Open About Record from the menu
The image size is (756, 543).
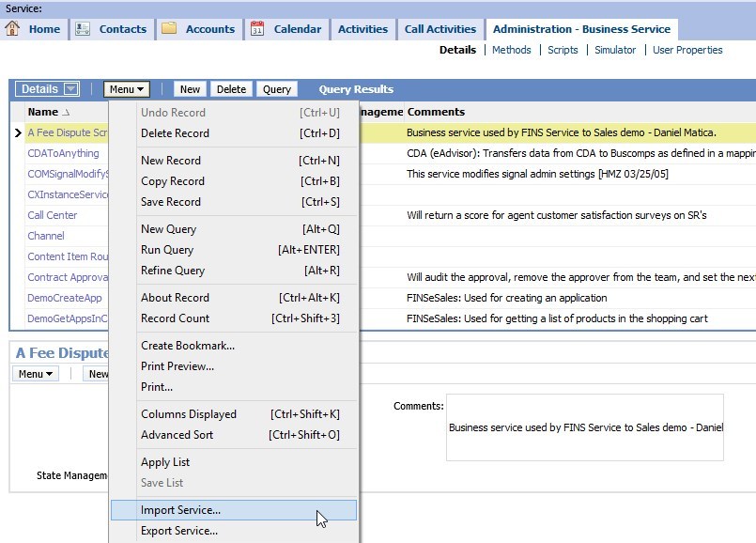pyautogui.click(x=234, y=298)
